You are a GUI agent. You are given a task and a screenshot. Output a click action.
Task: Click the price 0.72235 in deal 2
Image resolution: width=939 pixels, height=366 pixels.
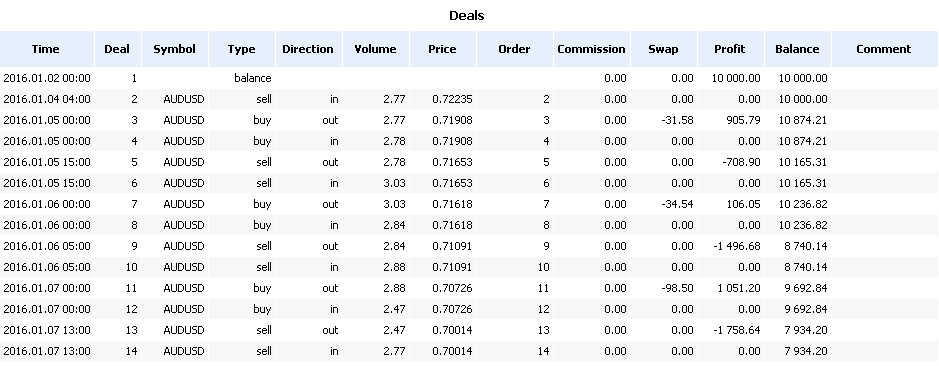click(x=452, y=99)
